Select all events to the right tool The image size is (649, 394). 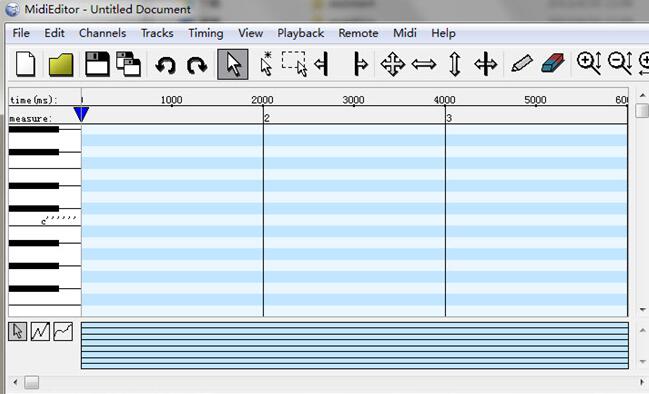coord(361,64)
